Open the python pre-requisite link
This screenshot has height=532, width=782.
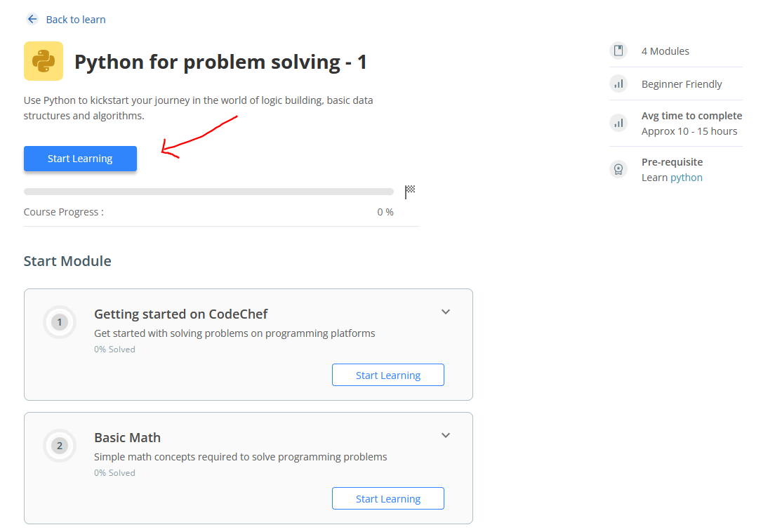point(687,177)
